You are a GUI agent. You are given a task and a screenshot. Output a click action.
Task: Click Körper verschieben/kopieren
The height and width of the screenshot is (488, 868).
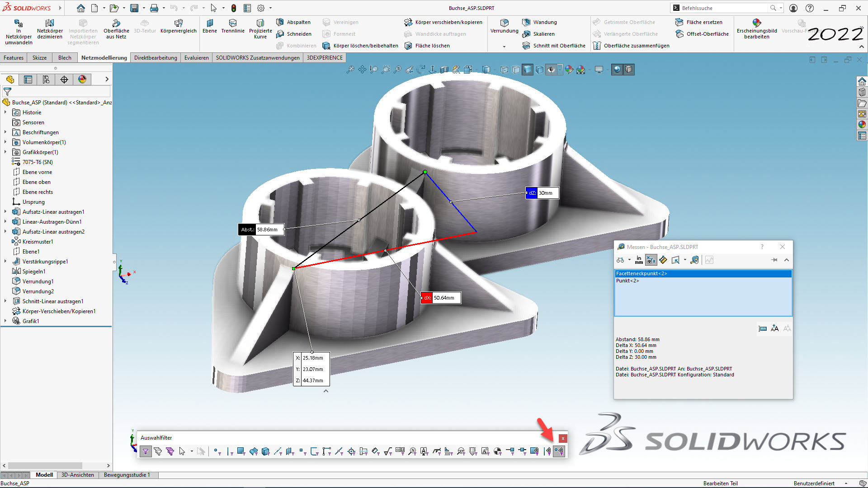[x=443, y=22]
